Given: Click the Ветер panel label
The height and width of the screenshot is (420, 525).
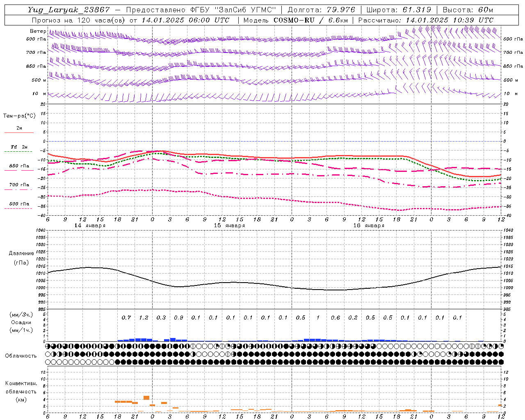Looking at the screenshot, I should click(38, 31).
